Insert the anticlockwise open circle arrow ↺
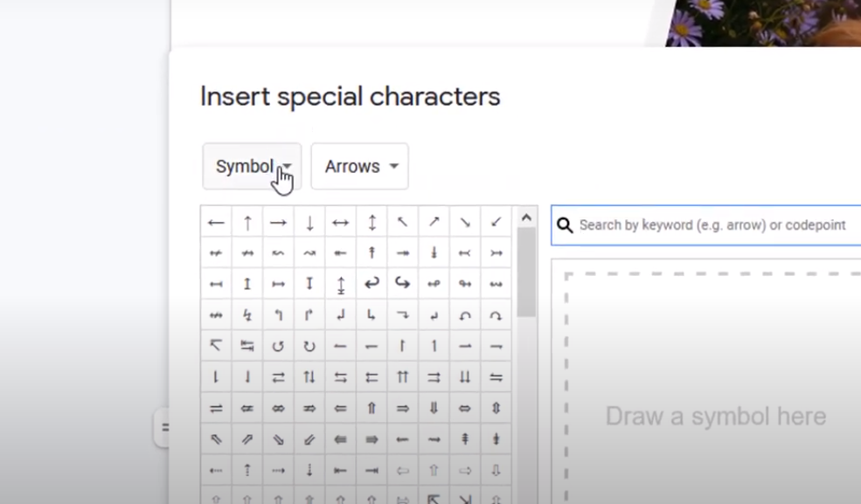Image resolution: width=861 pixels, height=504 pixels. click(x=278, y=346)
